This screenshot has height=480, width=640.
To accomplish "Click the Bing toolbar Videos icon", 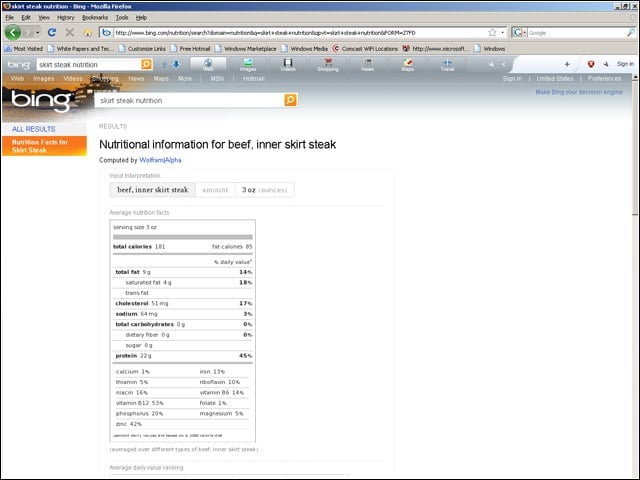I will (x=288, y=64).
